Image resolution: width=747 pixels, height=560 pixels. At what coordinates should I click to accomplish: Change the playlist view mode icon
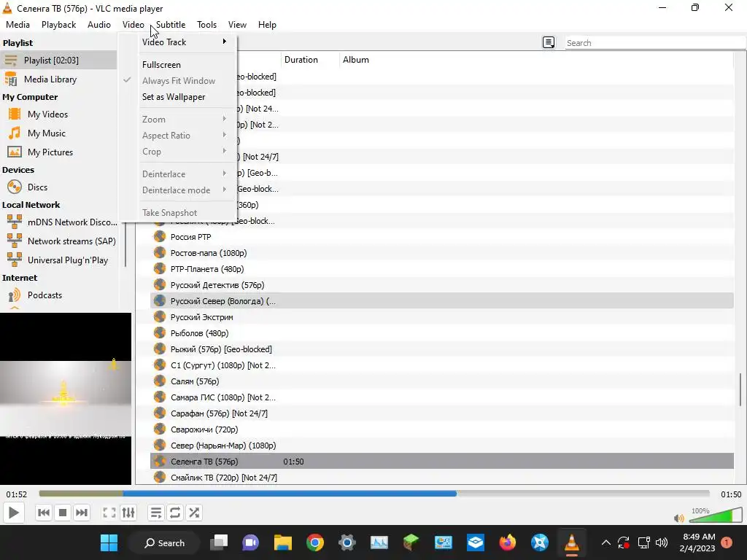[x=549, y=42]
